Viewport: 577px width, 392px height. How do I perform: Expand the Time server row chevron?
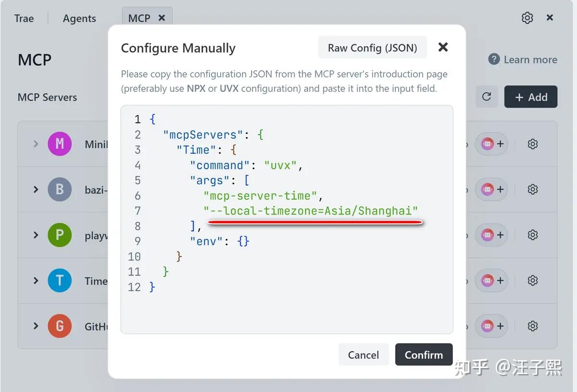pos(36,280)
